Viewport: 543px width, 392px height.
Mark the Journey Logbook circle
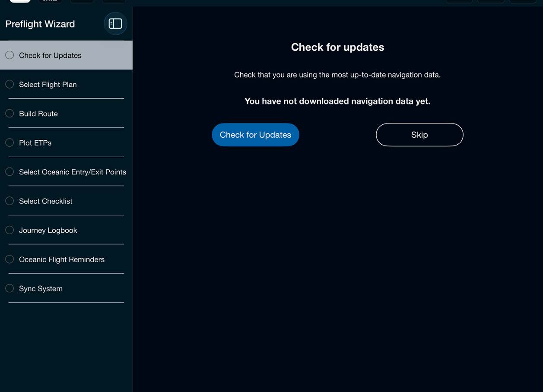point(10,230)
